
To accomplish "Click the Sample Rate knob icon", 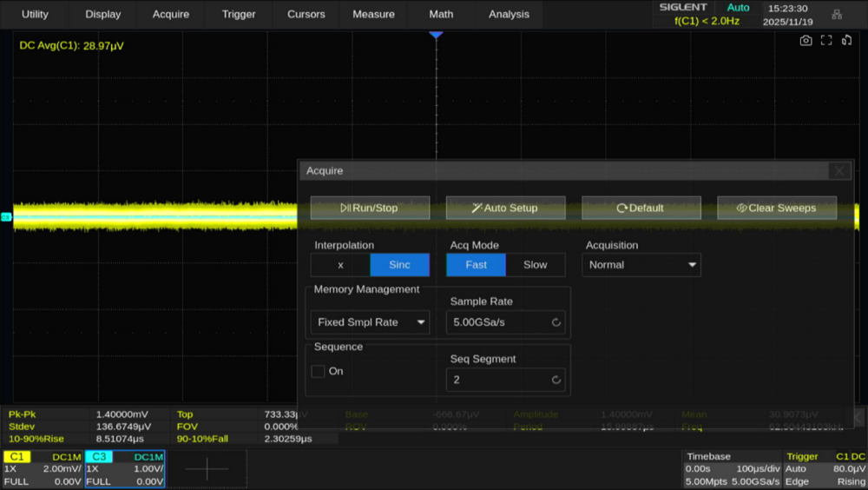I will click(556, 322).
